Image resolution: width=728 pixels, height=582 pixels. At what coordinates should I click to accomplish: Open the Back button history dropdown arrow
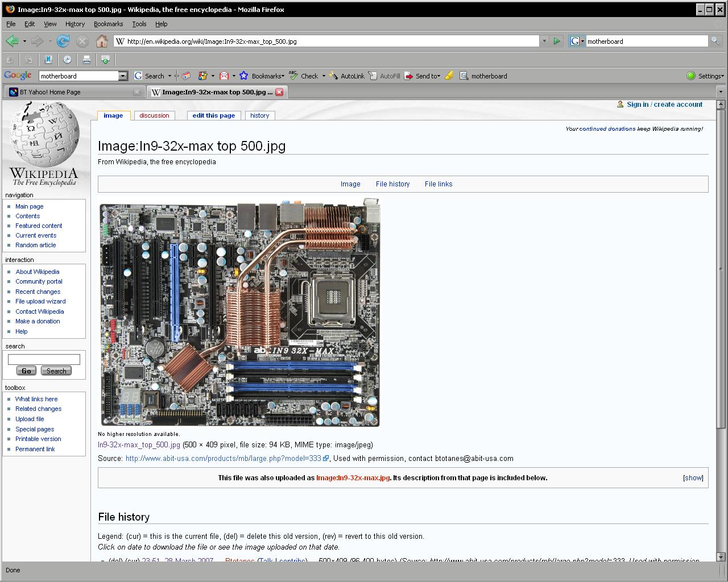tap(24, 41)
